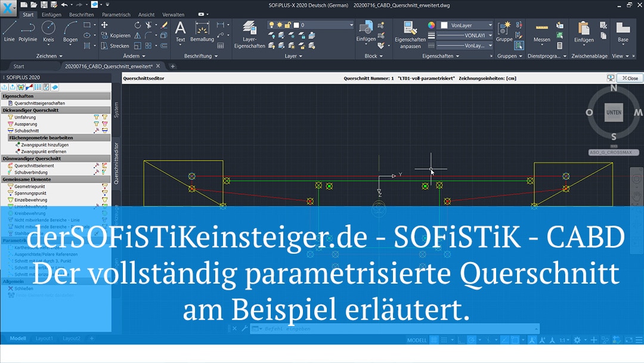The width and height of the screenshot is (644, 363).
Task: Toggle the layer freeze lightbulb in Layer panel
Action: pos(271,25)
